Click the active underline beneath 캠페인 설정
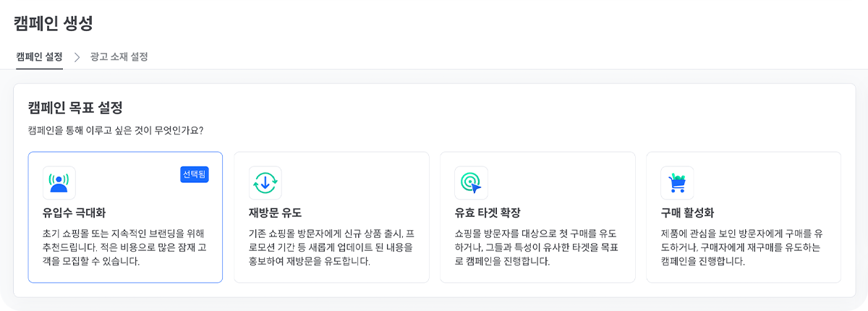The height and width of the screenshot is (311, 868). tap(39, 69)
